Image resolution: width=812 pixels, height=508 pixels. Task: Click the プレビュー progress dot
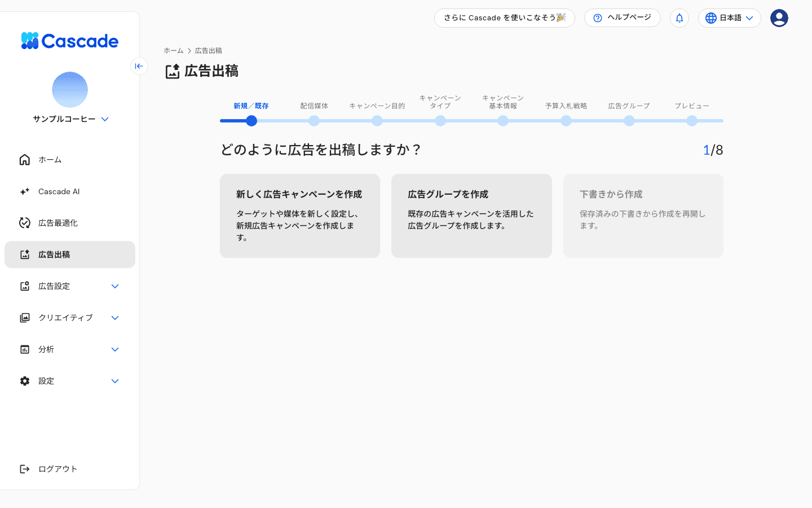(x=692, y=121)
